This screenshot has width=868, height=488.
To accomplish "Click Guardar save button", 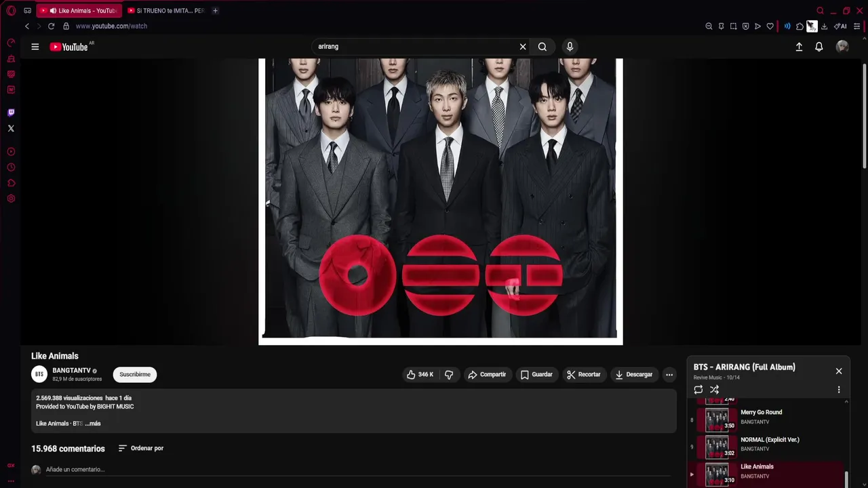I will click(536, 375).
